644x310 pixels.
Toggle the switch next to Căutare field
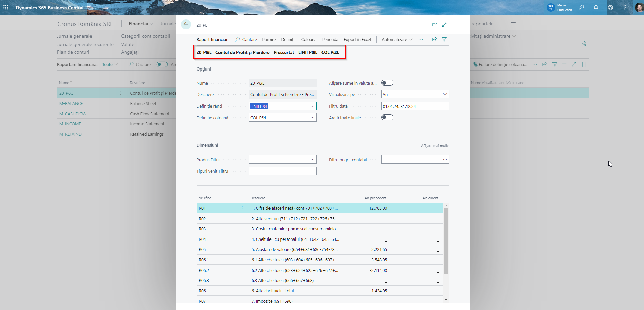coord(162,64)
